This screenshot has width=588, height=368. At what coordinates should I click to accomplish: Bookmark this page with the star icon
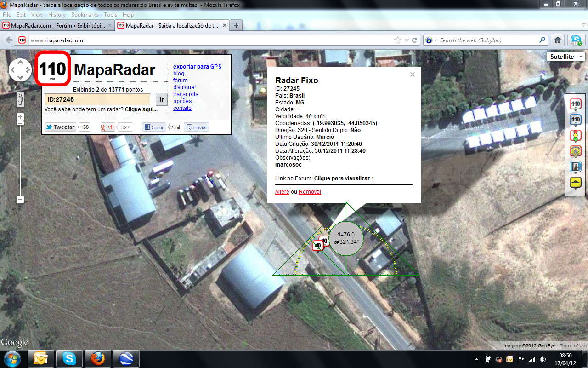tap(398, 40)
